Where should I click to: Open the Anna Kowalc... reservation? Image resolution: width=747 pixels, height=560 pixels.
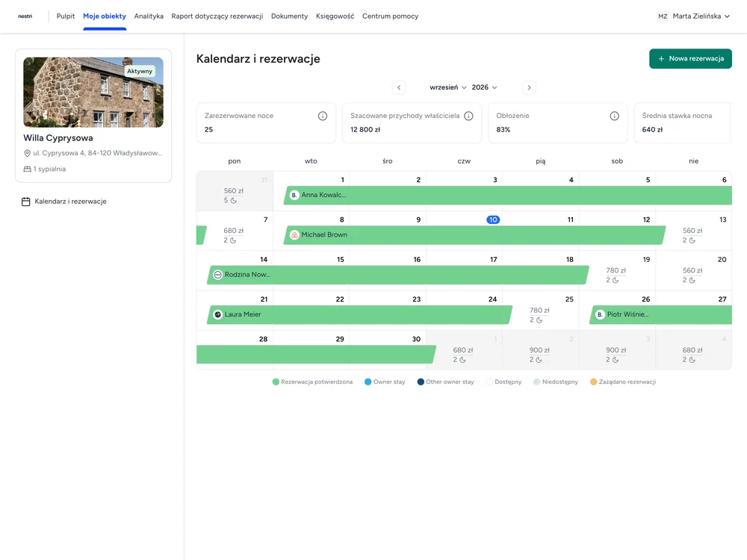point(508,195)
